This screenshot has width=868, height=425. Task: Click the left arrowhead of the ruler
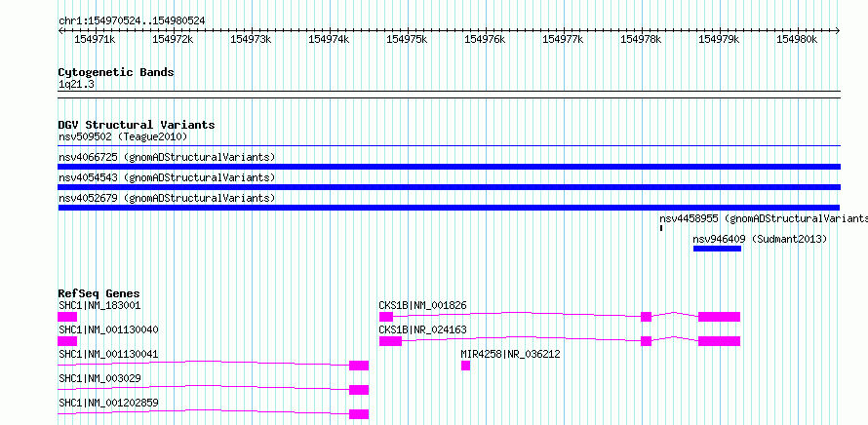(x=60, y=31)
